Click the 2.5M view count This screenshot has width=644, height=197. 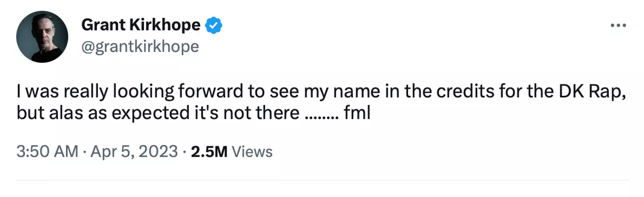click(x=209, y=152)
